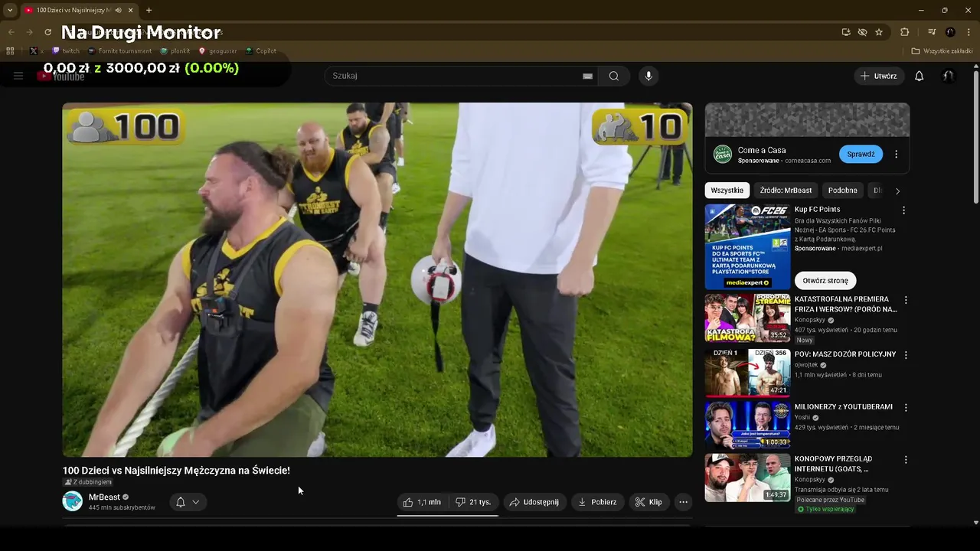Viewport: 980px width, 551px height.
Task: Open the tab search dropdown arrow
Action: (10, 10)
